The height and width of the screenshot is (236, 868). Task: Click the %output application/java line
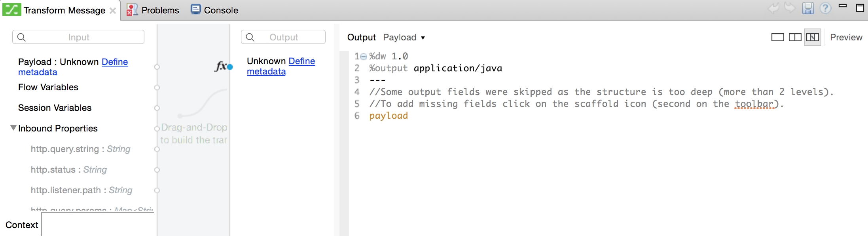click(436, 68)
